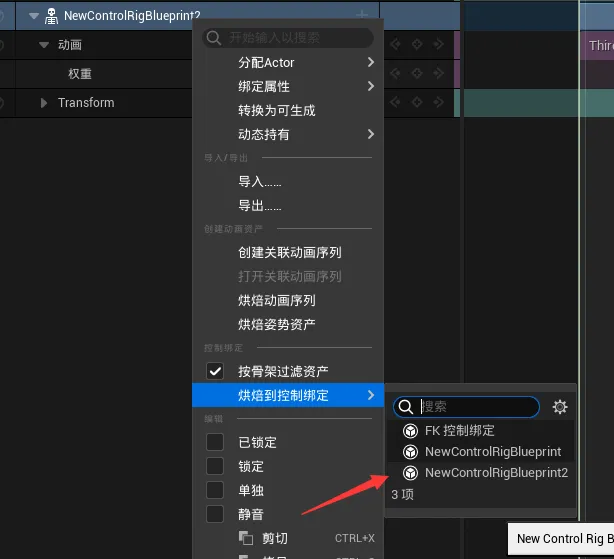This screenshot has height=559, width=614.
Task: Select 烘焙动画序列 menu item
Action: 277,300
